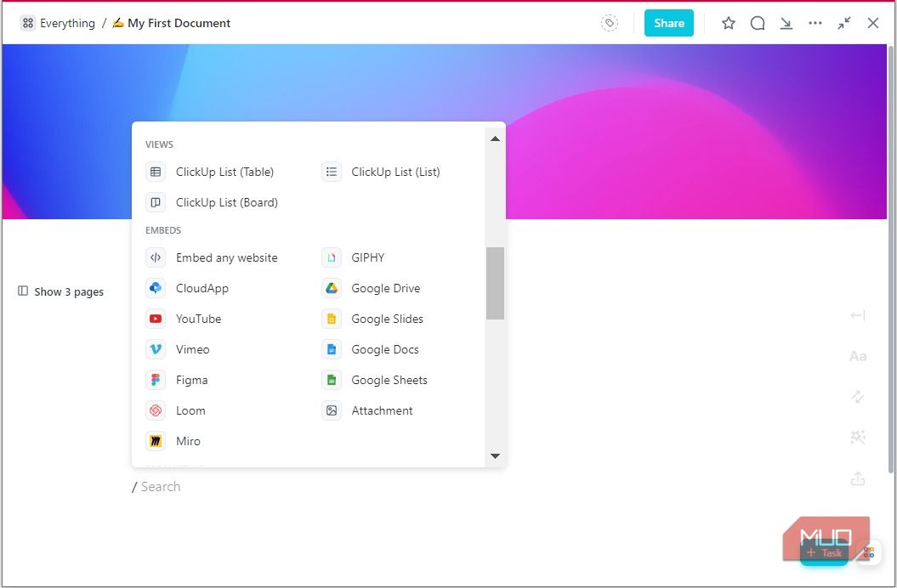Click the YouTube icon
The height and width of the screenshot is (588, 897).
pyautogui.click(x=155, y=319)
